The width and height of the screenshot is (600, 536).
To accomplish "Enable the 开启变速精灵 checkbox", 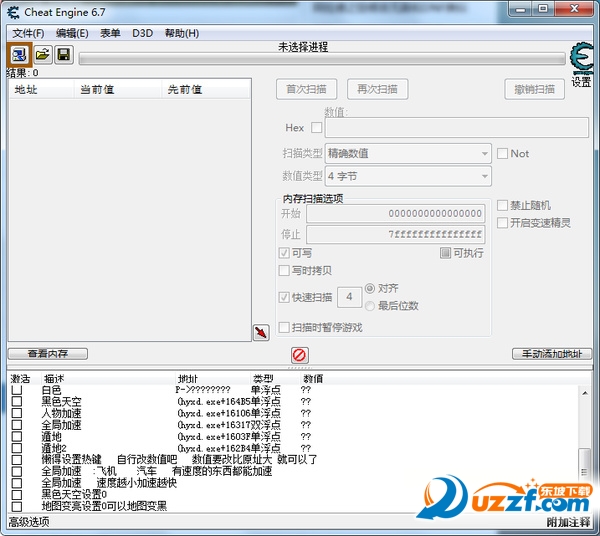I will click(502, 223).
